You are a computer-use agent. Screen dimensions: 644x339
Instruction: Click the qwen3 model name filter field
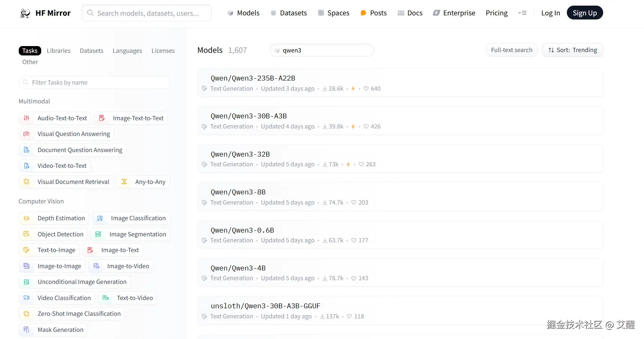pyautogui.click(x=322, y=50)
